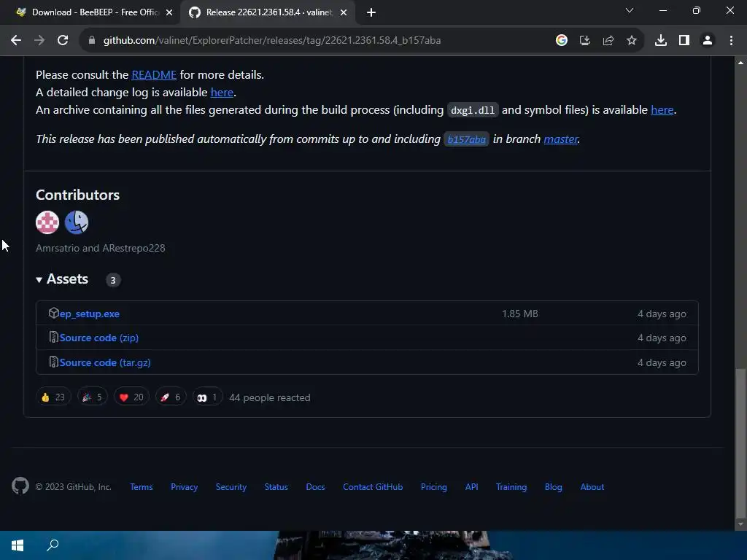Click the GitHub logo in the footer
Image resolution: width=747 pixels, height=560 pixels.
[x=20, y=486]
